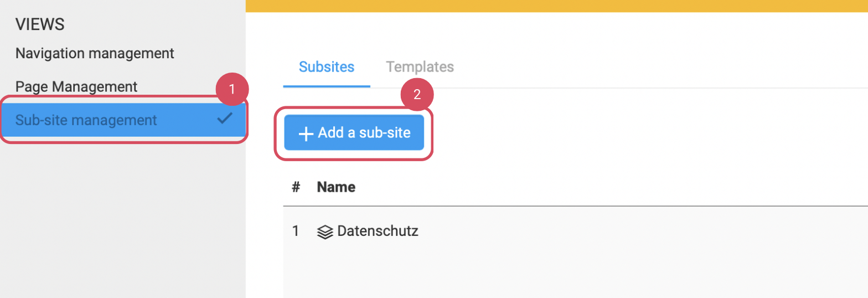Click the VIEWS sidebar heading

point(40,24)
